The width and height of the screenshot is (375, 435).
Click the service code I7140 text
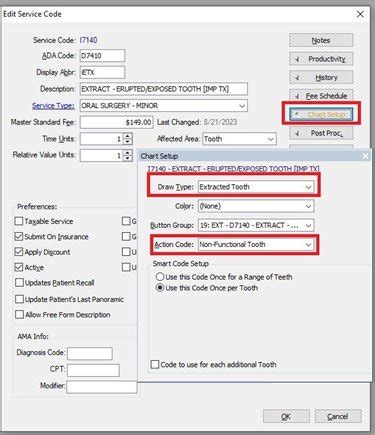click(88, 40)
